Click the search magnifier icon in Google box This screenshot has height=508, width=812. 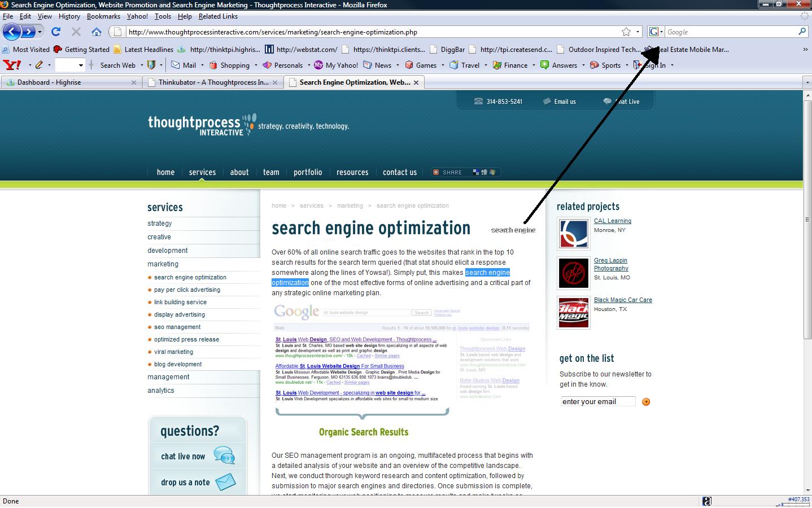click(802, 32)
